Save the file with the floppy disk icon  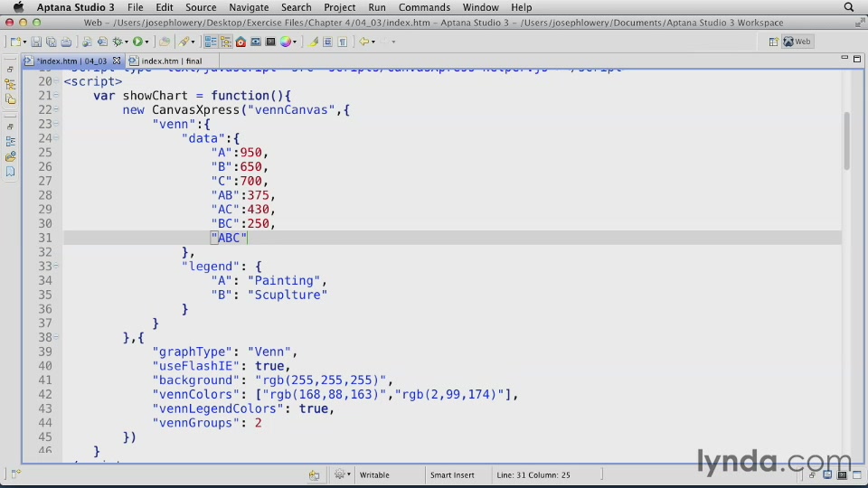[x=36, y=42]
